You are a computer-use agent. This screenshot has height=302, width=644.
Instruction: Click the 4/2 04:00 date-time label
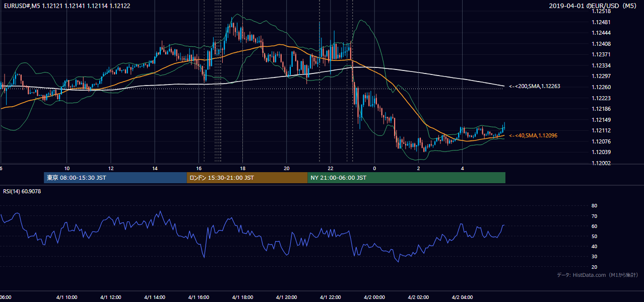coord(463,297)
